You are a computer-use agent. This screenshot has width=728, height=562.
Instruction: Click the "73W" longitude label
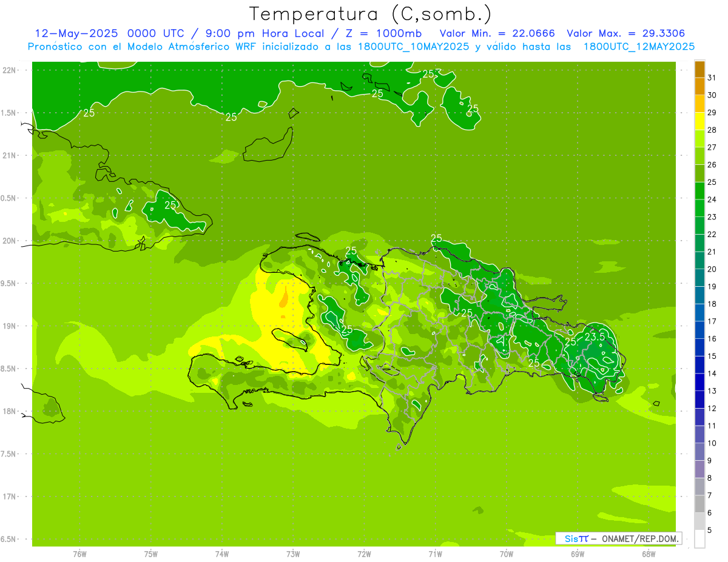(x=293, y=554)
